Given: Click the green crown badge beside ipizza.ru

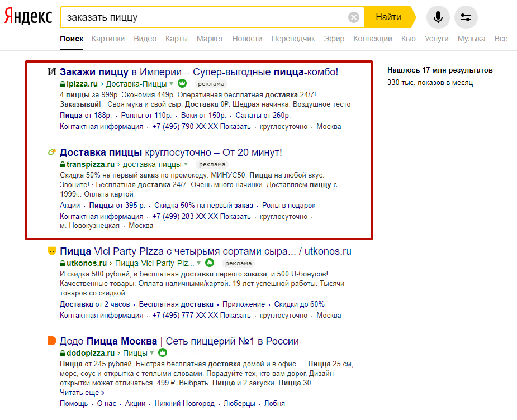Looking at the screenshot, I should (182, 83).
